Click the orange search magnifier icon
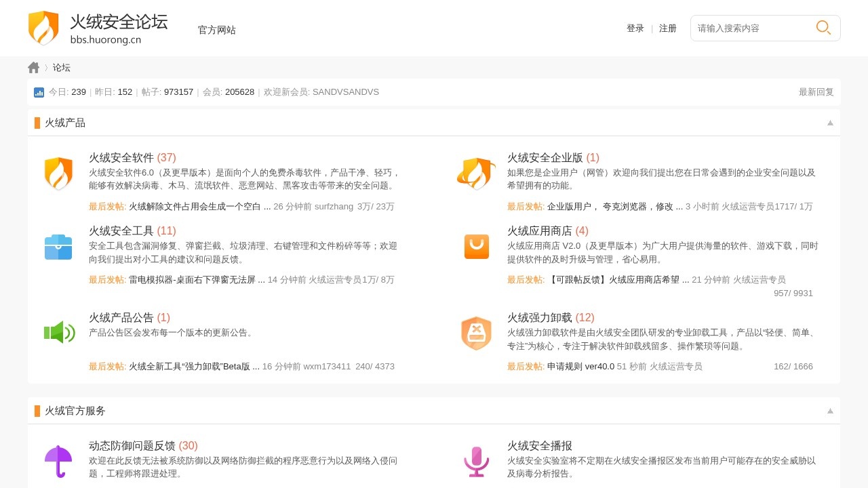Viewport: 868px width, 488px height. 823,28
